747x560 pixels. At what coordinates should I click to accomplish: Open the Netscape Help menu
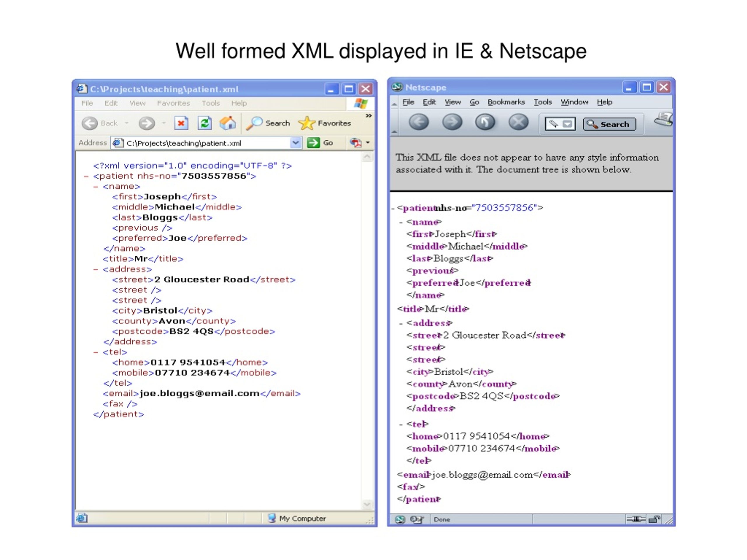tap(605, 102)
